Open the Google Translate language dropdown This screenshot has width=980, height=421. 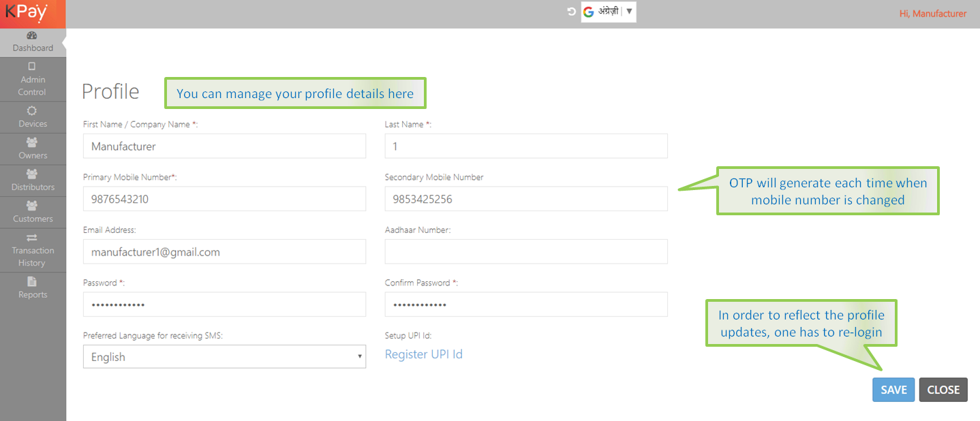(x=609, y=12)
